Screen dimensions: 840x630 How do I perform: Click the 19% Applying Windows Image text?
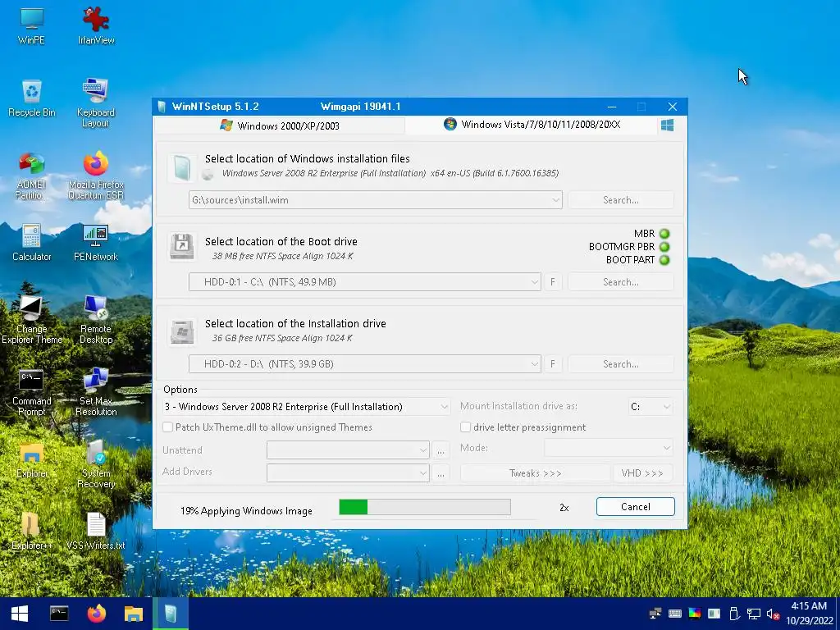246,511
